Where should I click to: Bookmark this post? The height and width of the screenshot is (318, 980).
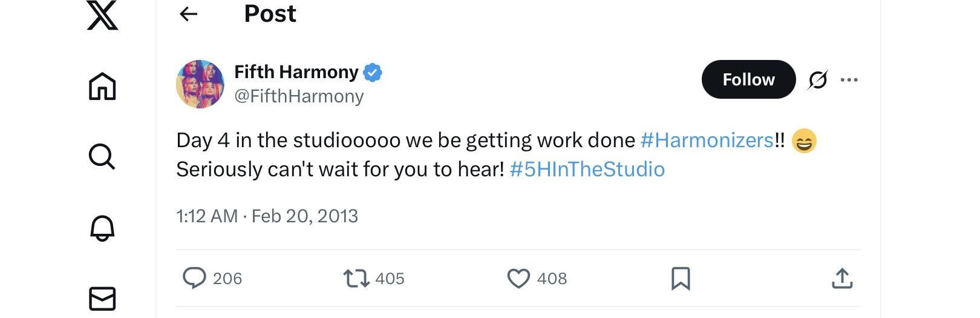click(681, 279)
